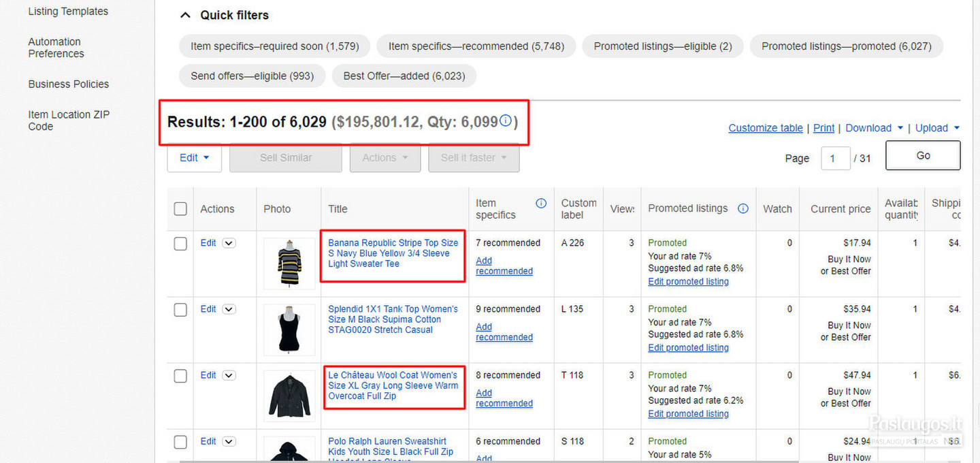Click the Print link
This screenshot has width=980, height=463.
click(x=823, y=128)
